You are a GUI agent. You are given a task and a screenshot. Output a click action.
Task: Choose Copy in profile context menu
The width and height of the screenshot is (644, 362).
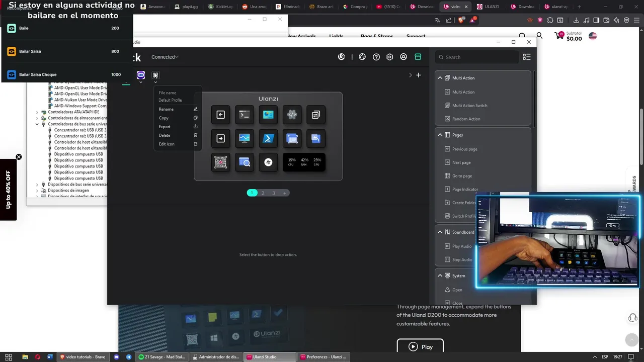178,118
